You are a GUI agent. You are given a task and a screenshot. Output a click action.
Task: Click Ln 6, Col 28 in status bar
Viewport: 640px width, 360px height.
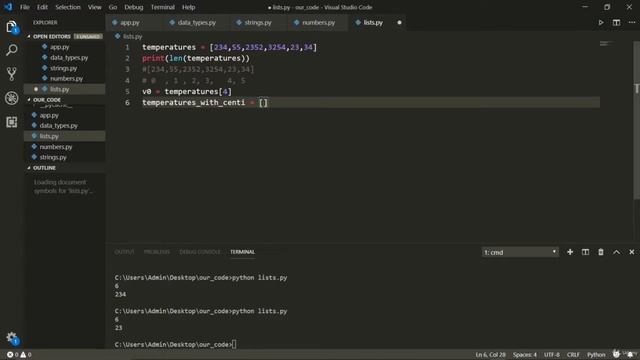pos(490,355)
